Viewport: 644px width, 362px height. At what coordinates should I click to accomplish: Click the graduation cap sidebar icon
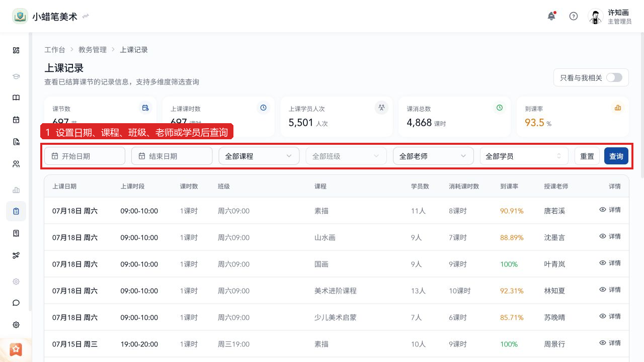16,76
